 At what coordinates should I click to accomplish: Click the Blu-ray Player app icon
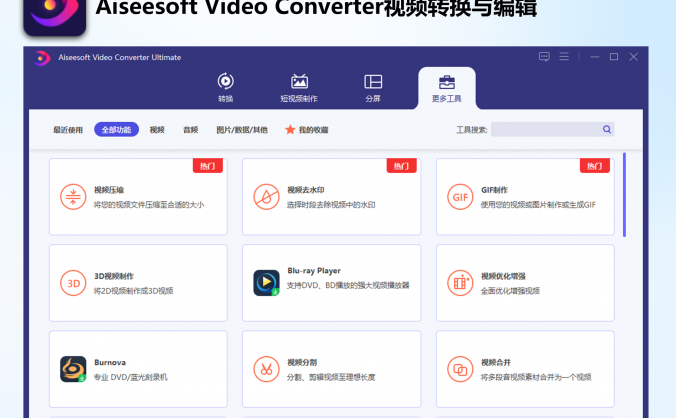pos(266,283)
